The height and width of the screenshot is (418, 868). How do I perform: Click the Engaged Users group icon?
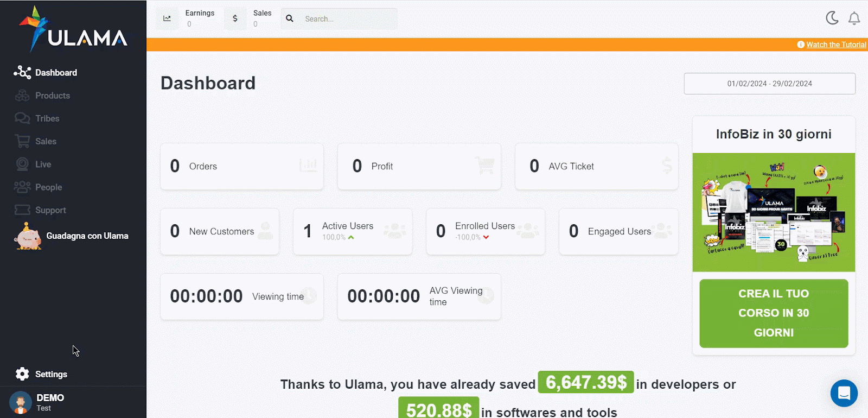click(x=661, y=231)
